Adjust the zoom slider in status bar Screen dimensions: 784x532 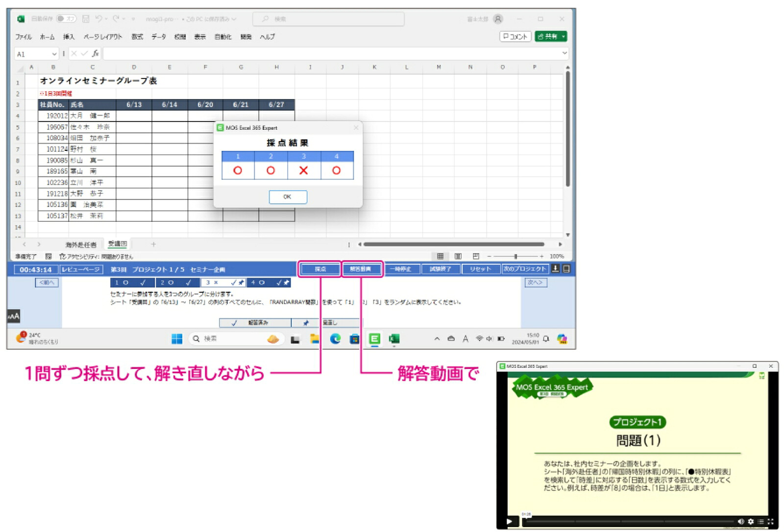click(515, 256)
